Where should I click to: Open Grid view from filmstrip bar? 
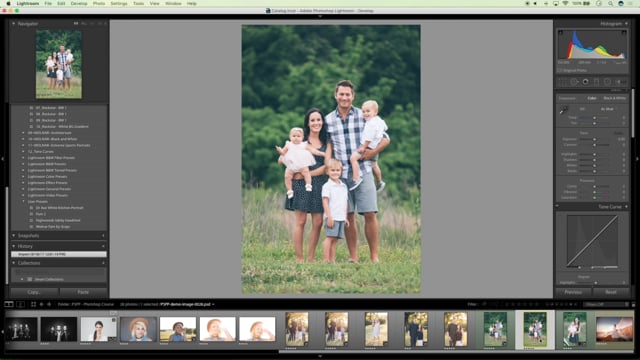coord(33,304)
